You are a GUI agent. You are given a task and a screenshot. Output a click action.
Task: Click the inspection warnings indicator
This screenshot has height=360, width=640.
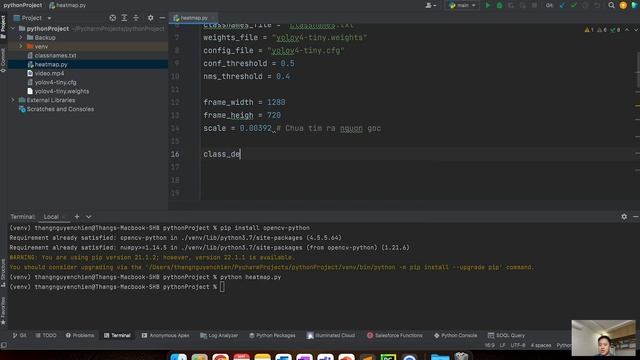click(x=602, y=30)
